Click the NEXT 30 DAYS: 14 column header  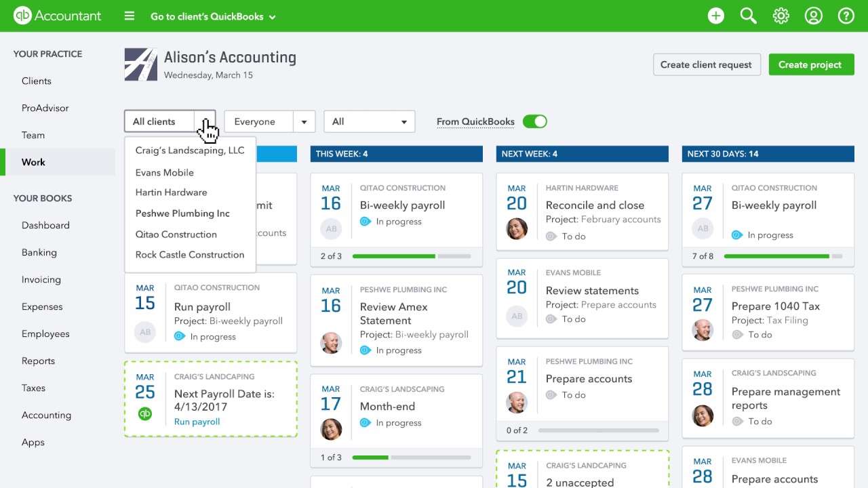point(768,154)
